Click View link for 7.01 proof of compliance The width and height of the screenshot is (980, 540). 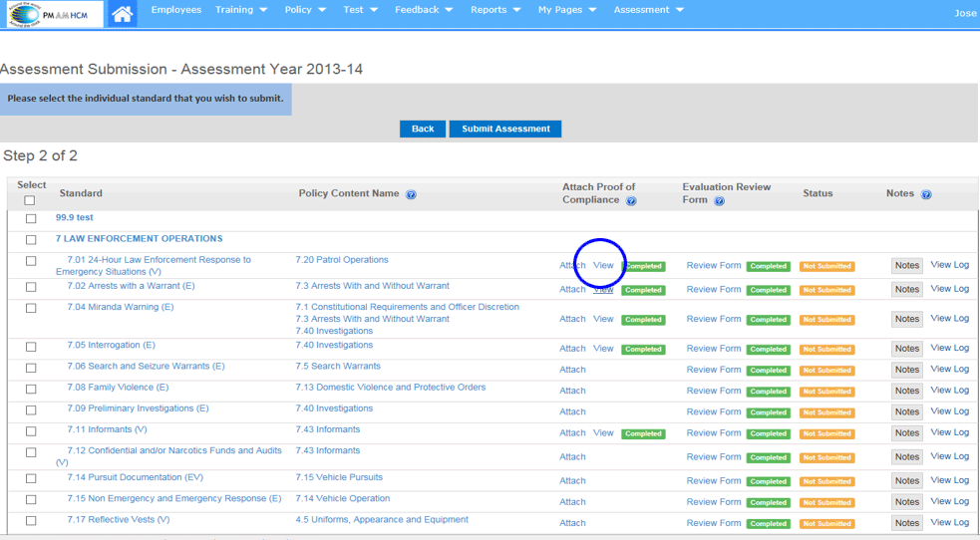tap(603, 266)
